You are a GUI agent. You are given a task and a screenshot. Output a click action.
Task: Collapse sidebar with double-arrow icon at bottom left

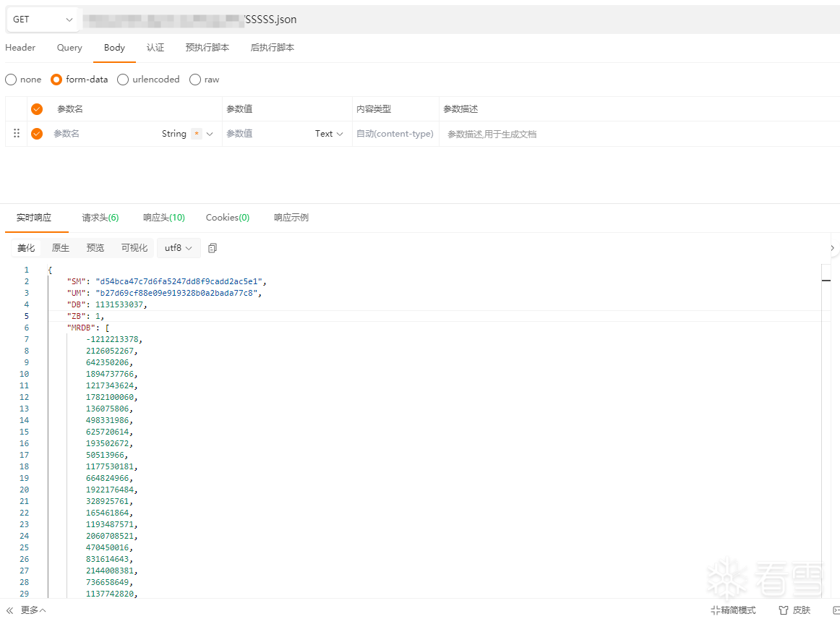click(x=9, y=610)
